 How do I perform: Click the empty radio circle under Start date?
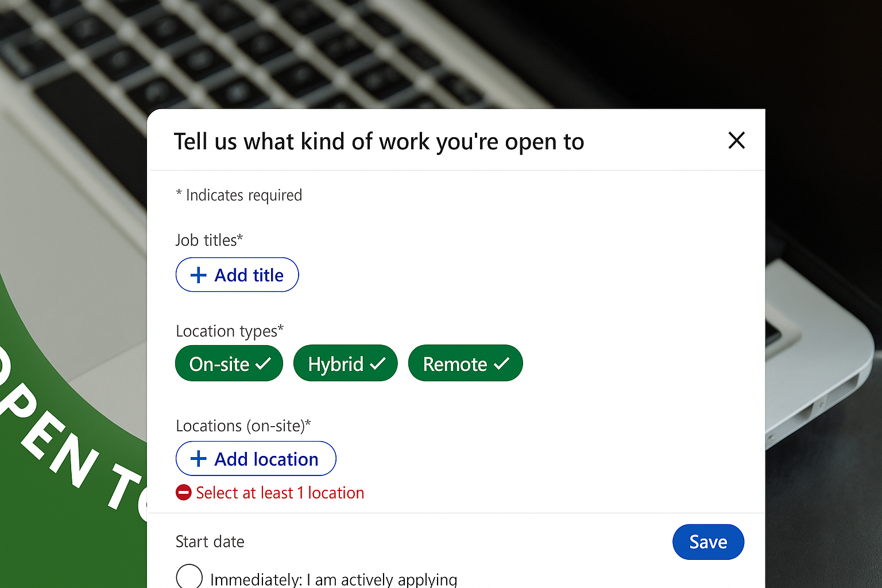[189, 577]
